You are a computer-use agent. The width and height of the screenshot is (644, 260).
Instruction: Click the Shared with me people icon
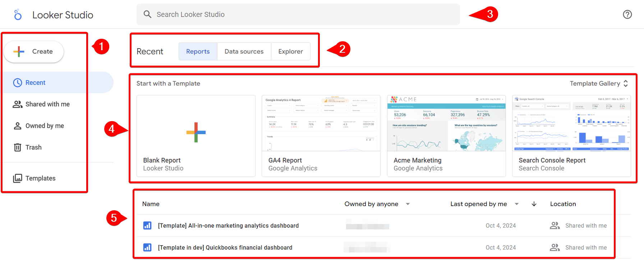pyautogui.click(x=18, y=104)
